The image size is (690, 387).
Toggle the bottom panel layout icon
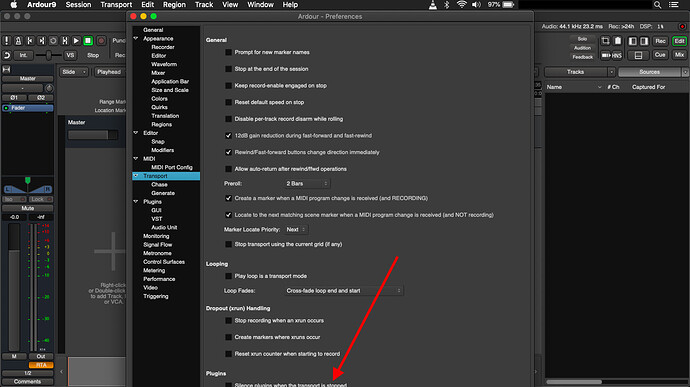(x=638, y=55)
